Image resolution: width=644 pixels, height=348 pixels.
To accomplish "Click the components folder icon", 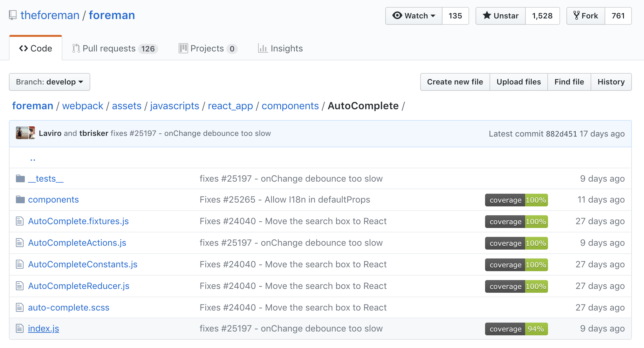I will (x=20, y=199).
